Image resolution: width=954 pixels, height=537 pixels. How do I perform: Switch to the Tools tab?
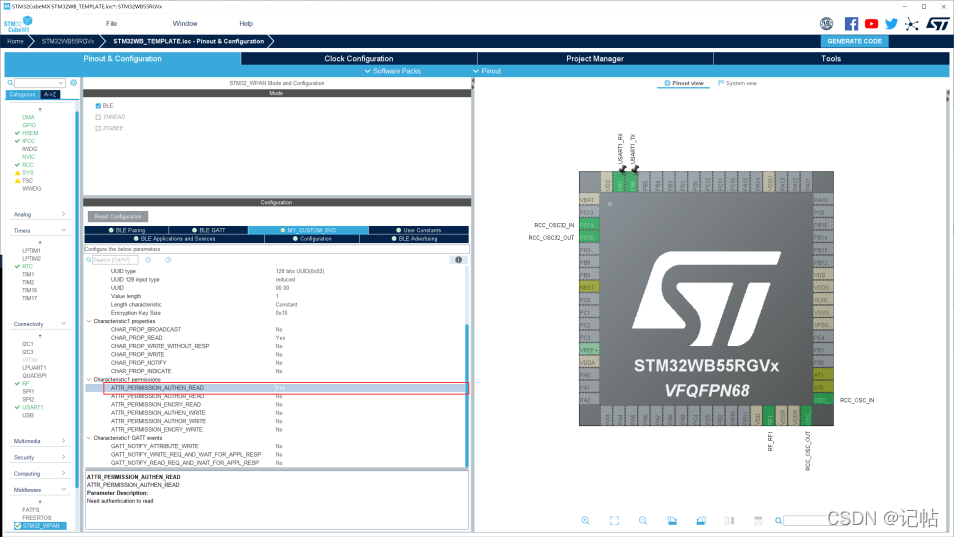click(830, 58)
